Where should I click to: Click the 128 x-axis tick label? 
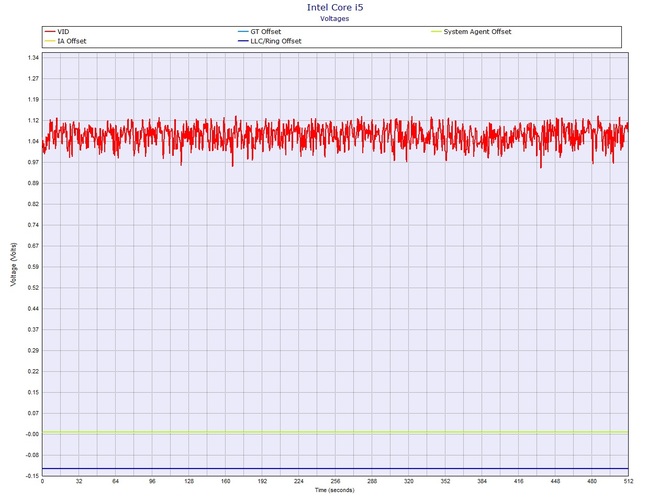pyautogui.click(x=189, y=481)
